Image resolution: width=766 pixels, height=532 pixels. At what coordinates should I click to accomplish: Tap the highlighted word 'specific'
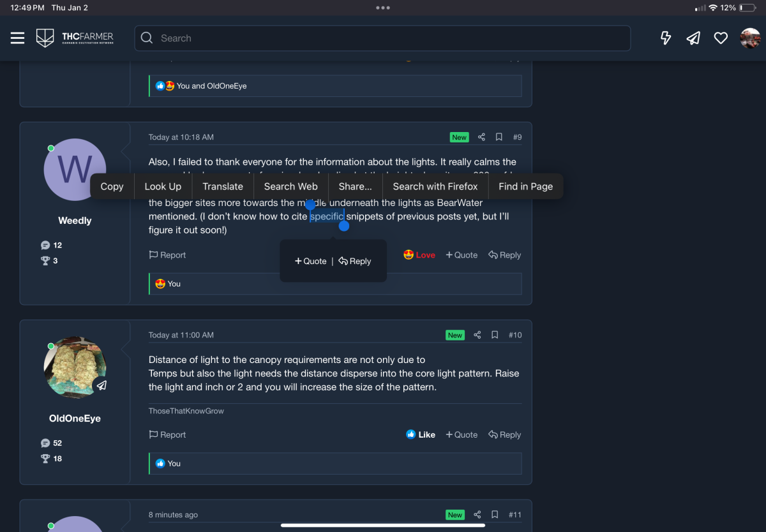(327, 217)
